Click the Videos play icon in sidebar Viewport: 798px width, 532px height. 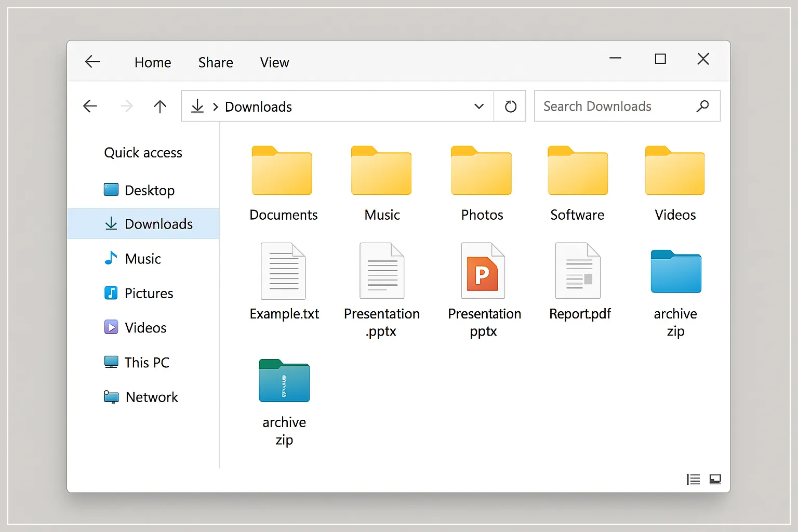[x=111, y=327]
